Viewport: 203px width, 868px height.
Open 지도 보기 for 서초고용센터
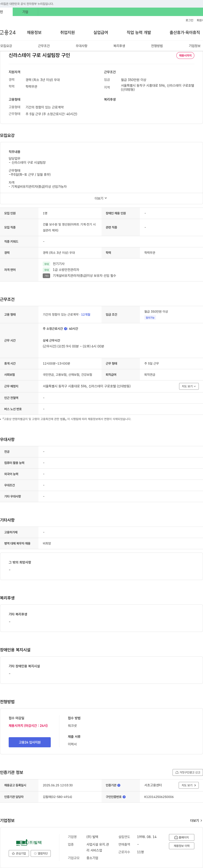(188, 785)
